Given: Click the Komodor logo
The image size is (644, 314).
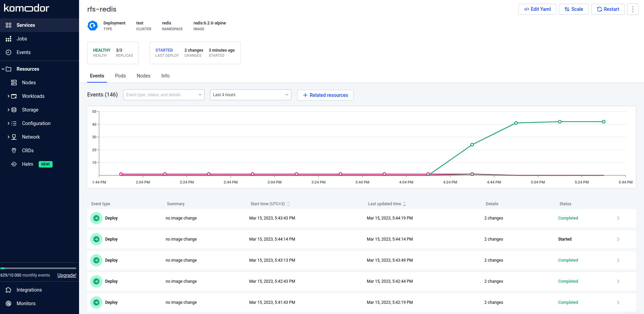Looking at the screenshot, I should click(x=26, y=8).
